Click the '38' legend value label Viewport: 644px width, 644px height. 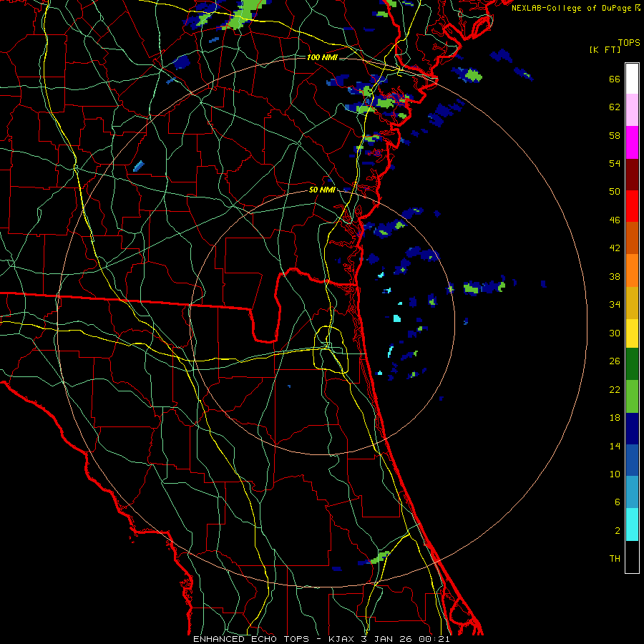point(615,276)
